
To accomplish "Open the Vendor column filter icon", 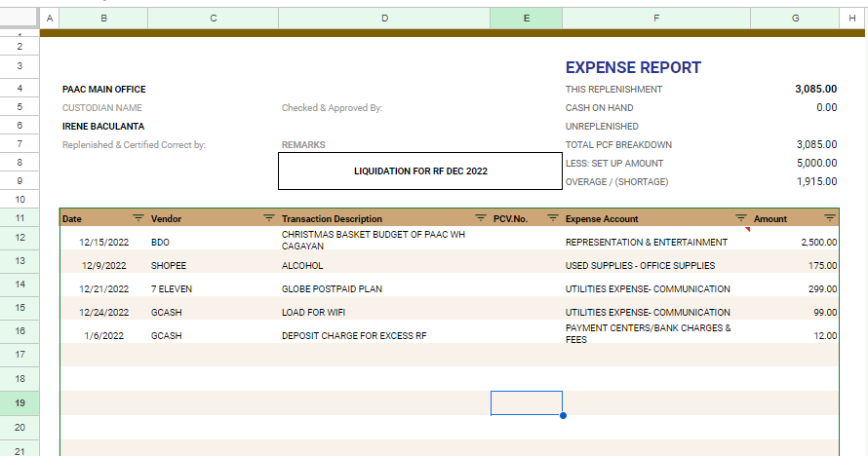I will coord(267,219).
